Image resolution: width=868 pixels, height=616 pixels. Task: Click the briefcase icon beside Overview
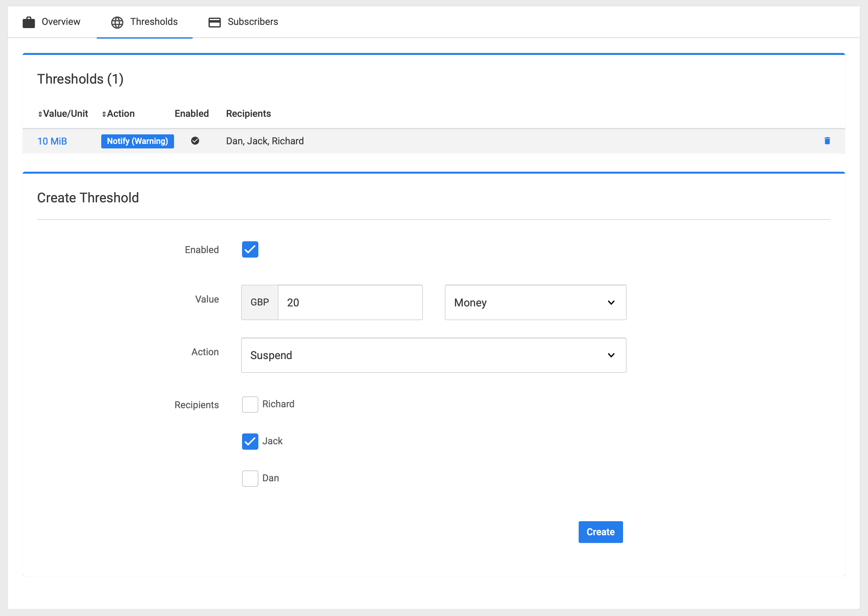tap(29, 22)
